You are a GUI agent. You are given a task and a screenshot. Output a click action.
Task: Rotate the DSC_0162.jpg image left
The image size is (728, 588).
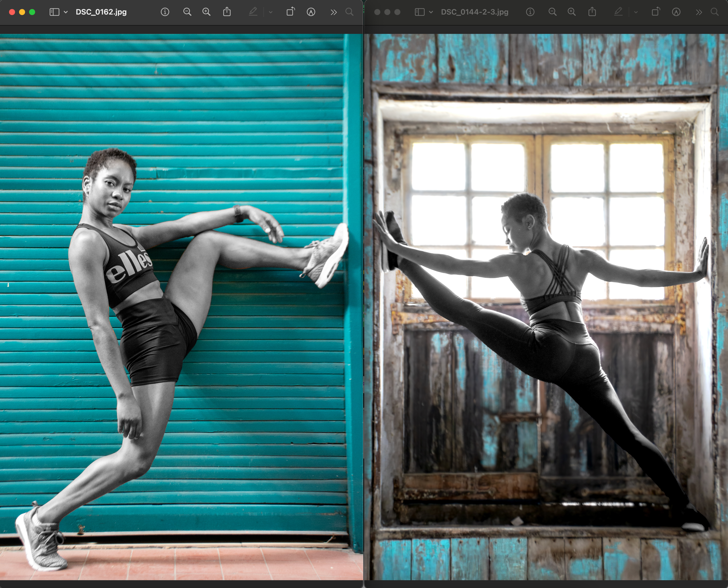(291, 12)
